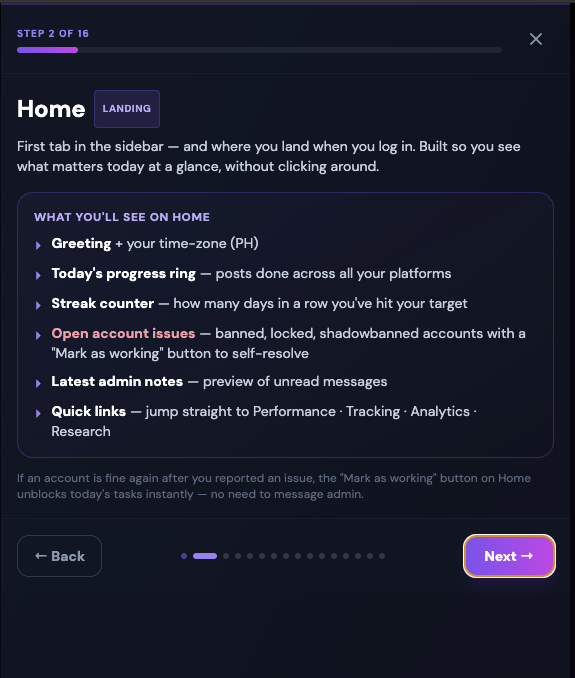Click the arrow bullet beside Streak counter
The height and width of the screenshot is (678, 575).
38,305
